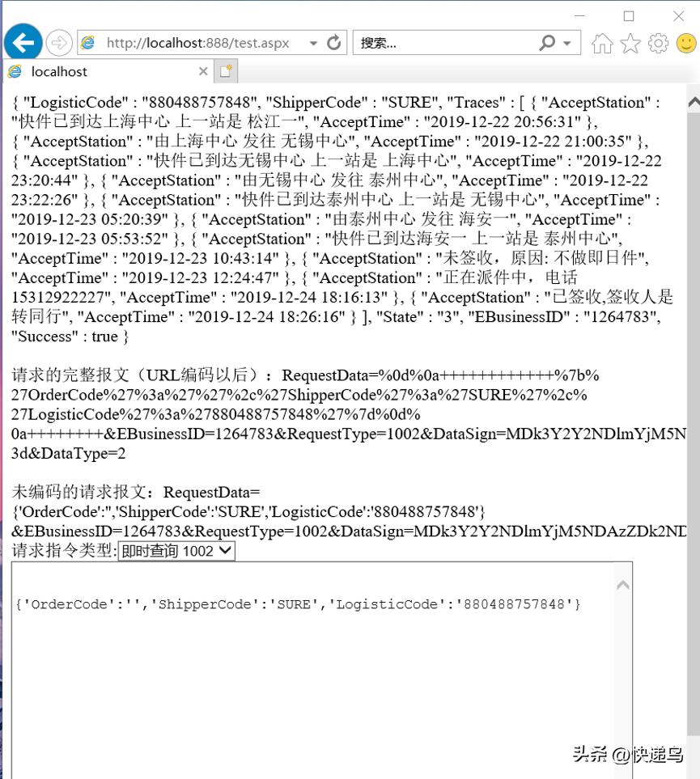
Task: Open the Favorites star panel
Action: point(630,42)
